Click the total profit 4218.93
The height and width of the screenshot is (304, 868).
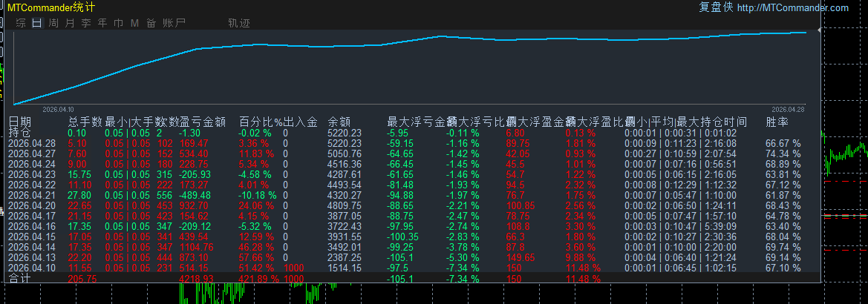coord(197,279)
